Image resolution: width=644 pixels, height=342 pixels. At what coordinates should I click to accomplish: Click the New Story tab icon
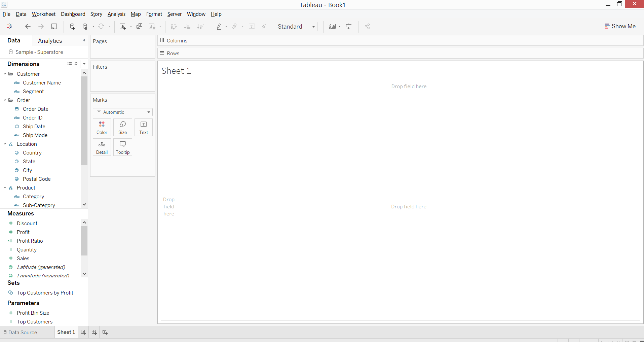pos(105,332)
